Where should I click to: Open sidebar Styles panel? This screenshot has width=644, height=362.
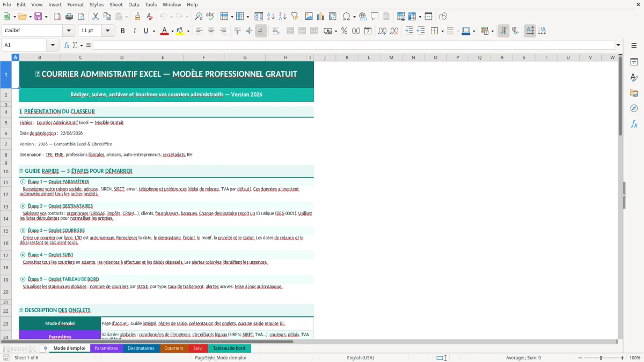tap(634, 77)
